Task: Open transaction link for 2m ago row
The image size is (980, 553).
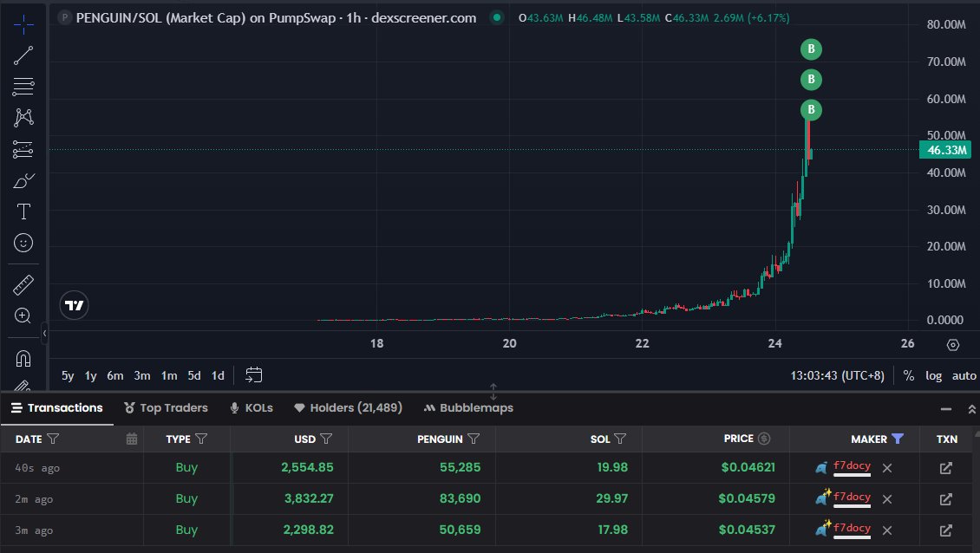Action: (x=945, y=499)
